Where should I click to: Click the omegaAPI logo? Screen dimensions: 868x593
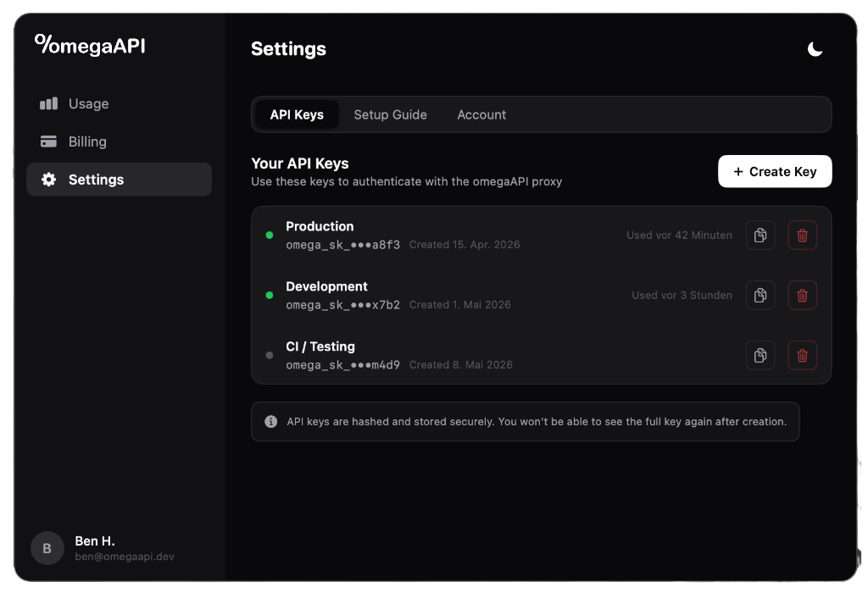90,46
